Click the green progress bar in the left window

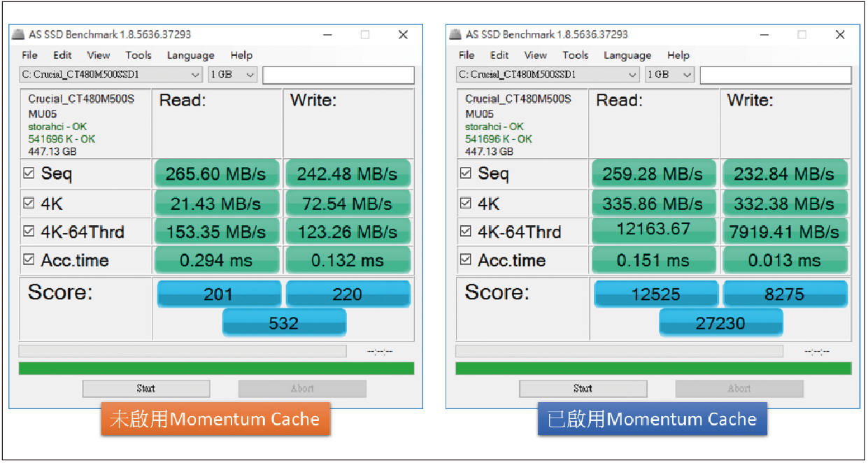[x=216, y=368]
